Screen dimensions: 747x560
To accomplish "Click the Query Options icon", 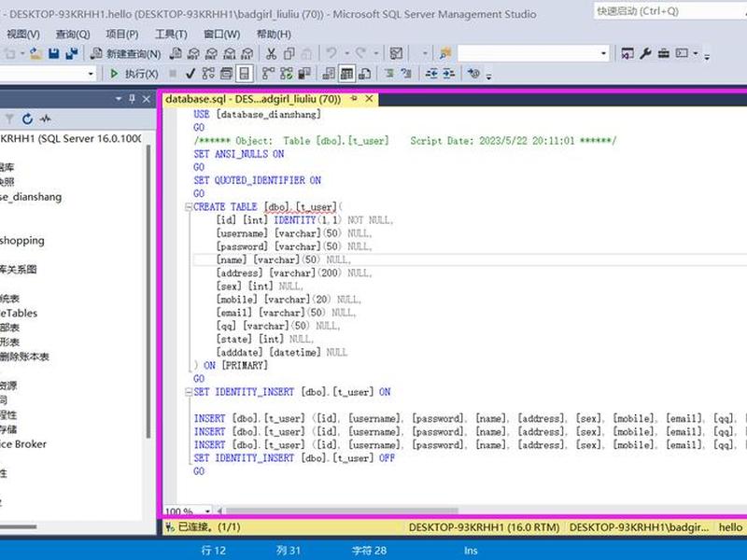I will coord(226,74).
